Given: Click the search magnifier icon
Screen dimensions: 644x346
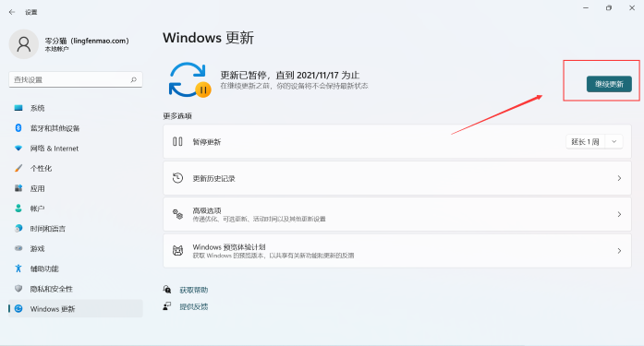Looking at the screenshot, I should click(x=133, y=79).
